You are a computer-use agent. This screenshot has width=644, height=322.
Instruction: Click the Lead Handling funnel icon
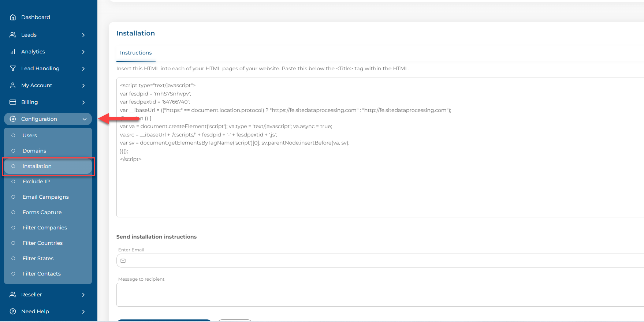pos(13,68)
